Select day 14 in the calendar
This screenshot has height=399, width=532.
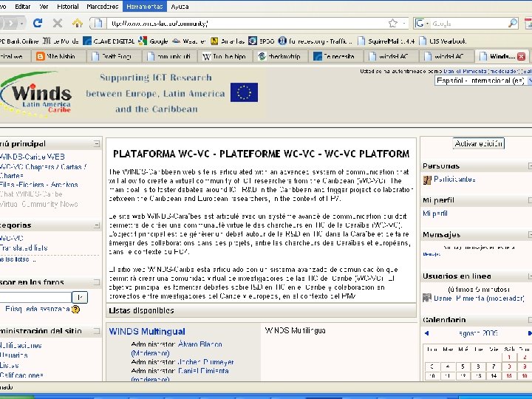tap(494, 375)
